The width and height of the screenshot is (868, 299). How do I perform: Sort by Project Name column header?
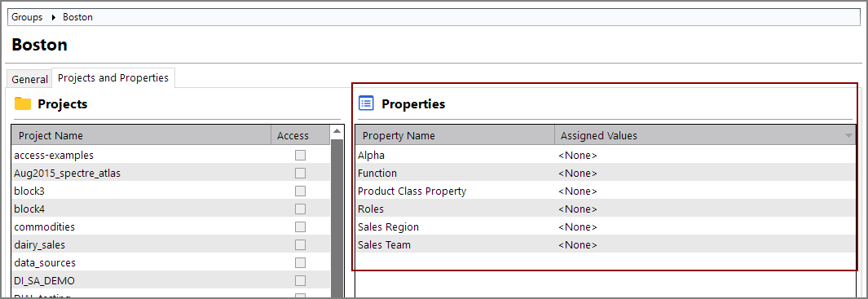pos(141,136)
